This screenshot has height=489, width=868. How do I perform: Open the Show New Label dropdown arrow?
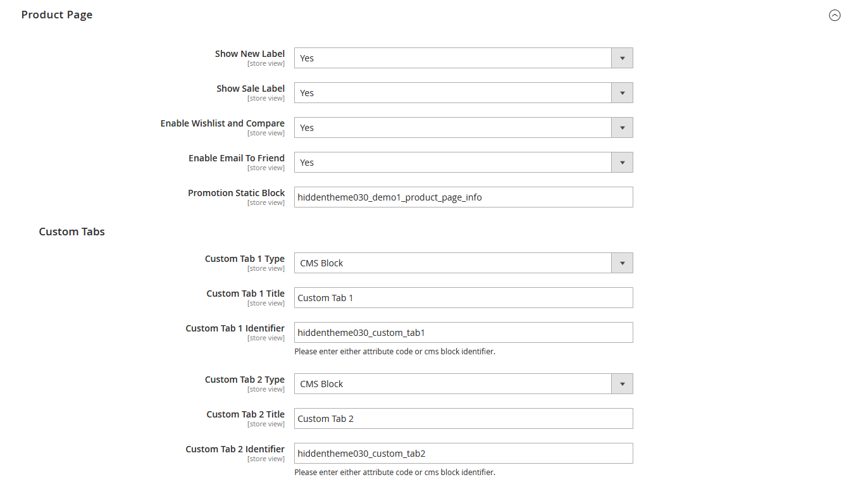pyautogui.click(x=622, y=58)
